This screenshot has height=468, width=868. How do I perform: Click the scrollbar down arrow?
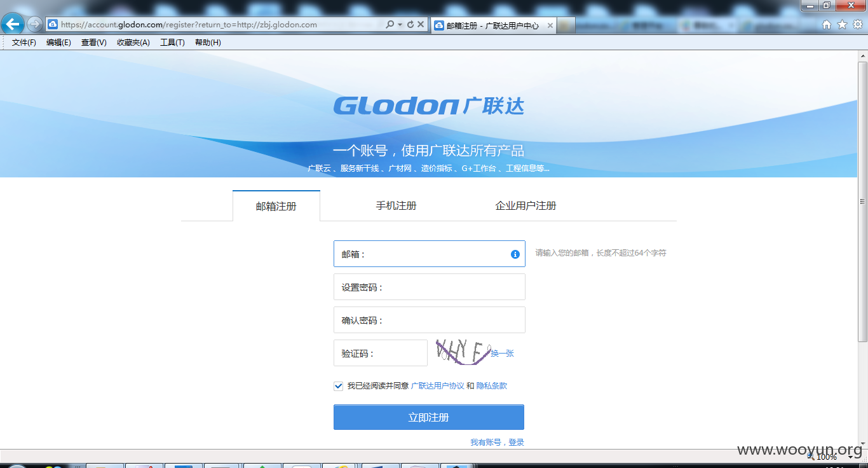(863, 443)
